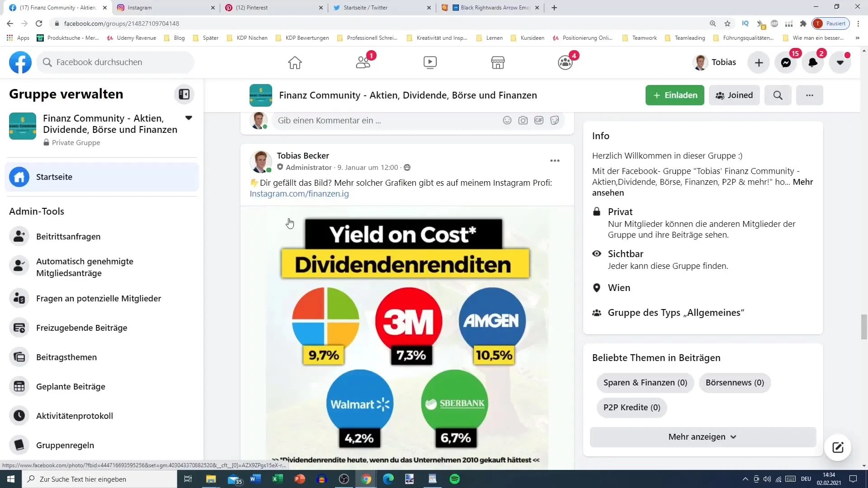Click the page vertical scrollbar thumb
Viewport: 868px width, 488px height.
[x=864, y=327]
